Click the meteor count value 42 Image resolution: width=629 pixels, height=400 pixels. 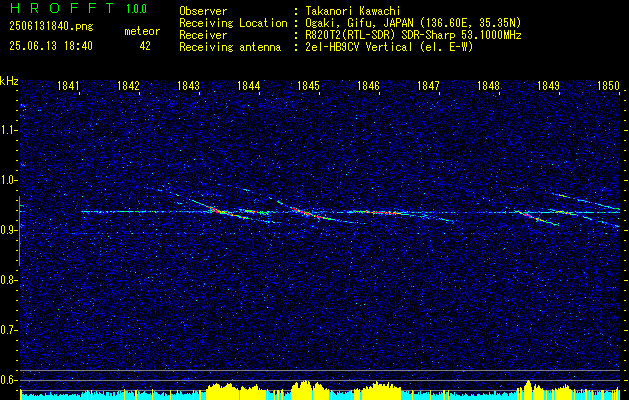145,46
